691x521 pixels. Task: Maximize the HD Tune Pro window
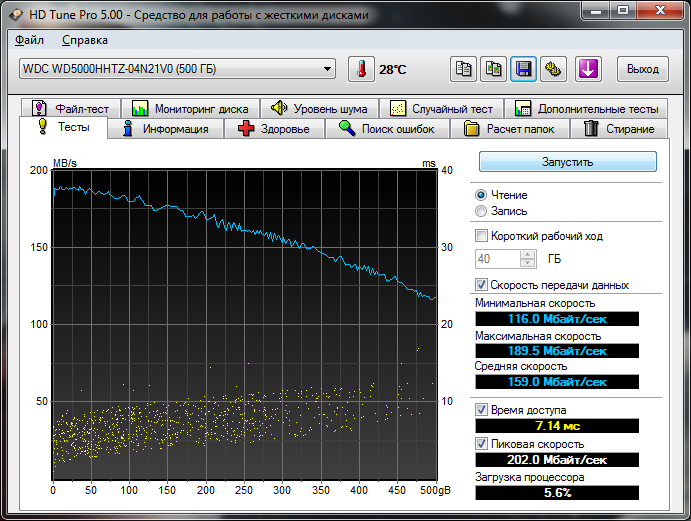point(623,11)
